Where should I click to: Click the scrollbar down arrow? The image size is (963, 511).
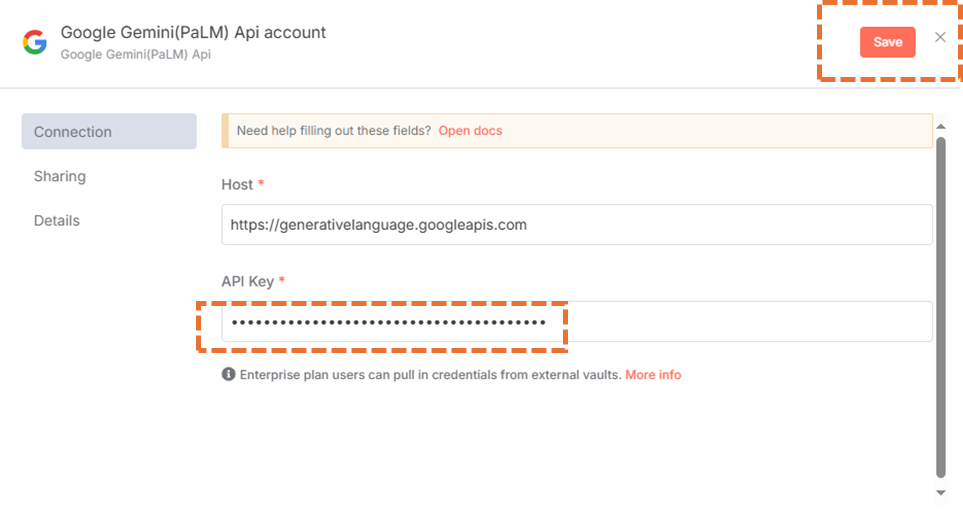941,493
